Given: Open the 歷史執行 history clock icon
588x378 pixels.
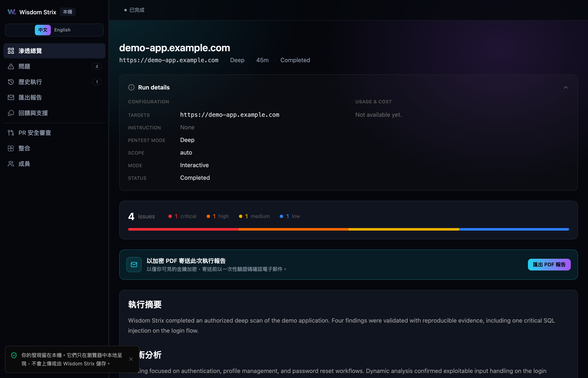Looking at the screenshot, I should pyautogui.click(x=11, y=82).
